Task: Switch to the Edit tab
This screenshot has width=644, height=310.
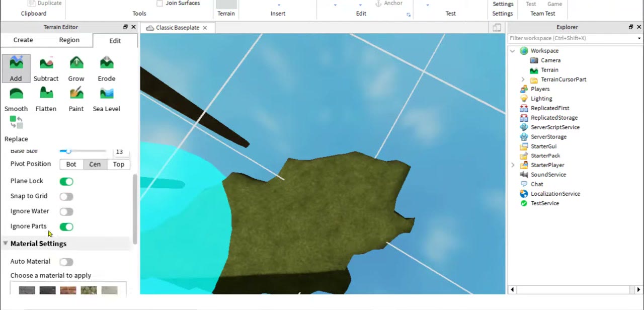Action: 115,41
